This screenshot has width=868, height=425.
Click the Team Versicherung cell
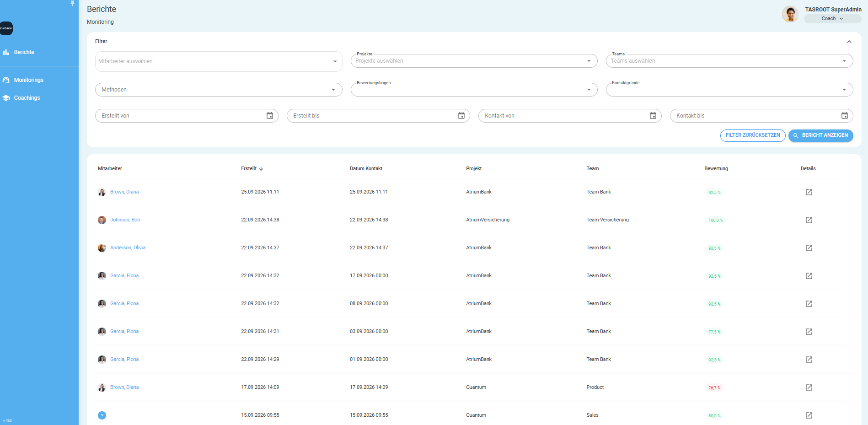click(x=607, y=220)
